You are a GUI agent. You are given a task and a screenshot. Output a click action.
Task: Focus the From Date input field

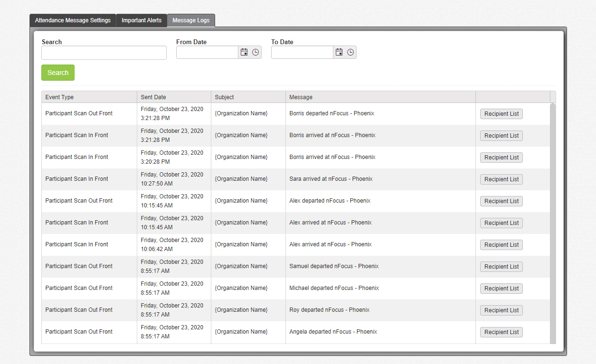coord(207,53)
